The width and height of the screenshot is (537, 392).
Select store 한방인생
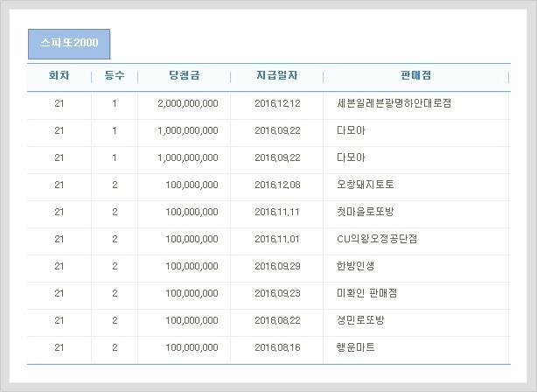[x=355, y=265]
